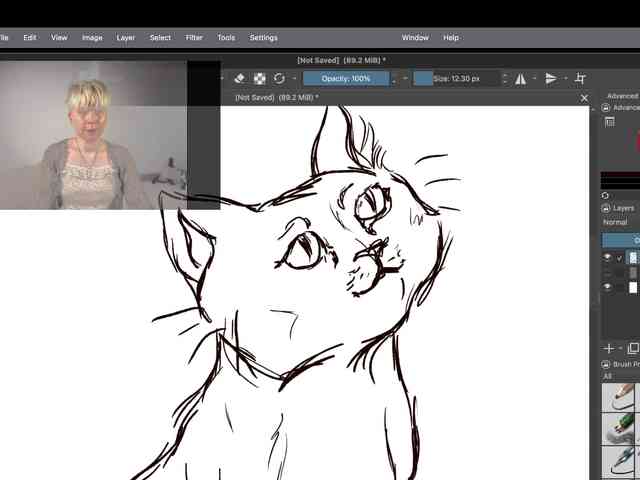
Task: Hide the top sketch layer eye
Action: 607,257
